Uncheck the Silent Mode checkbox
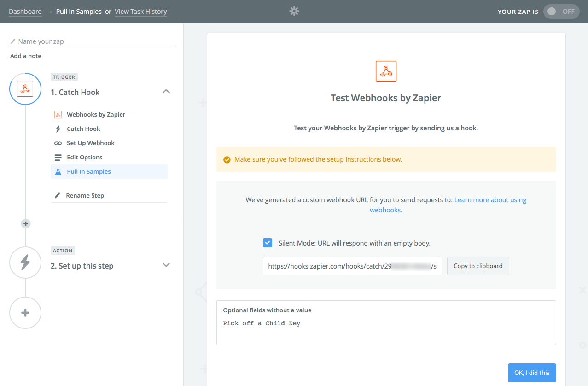This screenshot has width=588, height=386. pyautogui.click(x=267, y=243)
